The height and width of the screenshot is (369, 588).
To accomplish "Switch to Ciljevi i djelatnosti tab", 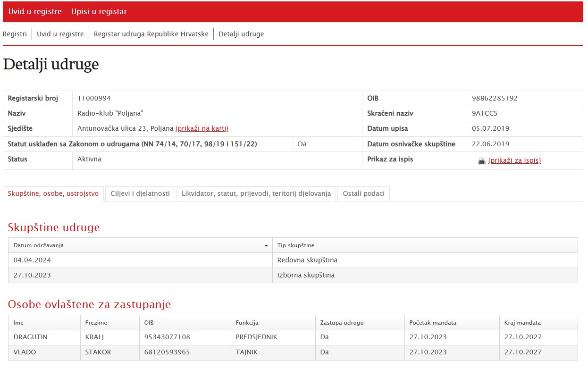I will (x=140, y=193).
